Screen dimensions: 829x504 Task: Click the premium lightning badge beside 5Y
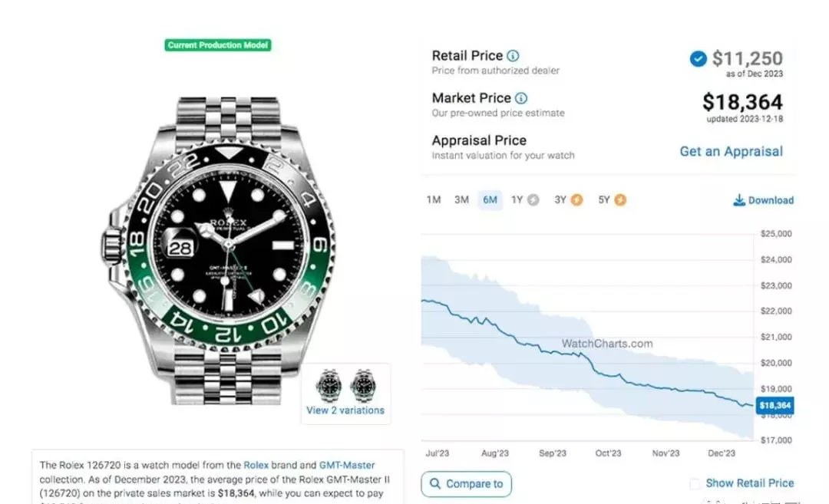[620, 199]
